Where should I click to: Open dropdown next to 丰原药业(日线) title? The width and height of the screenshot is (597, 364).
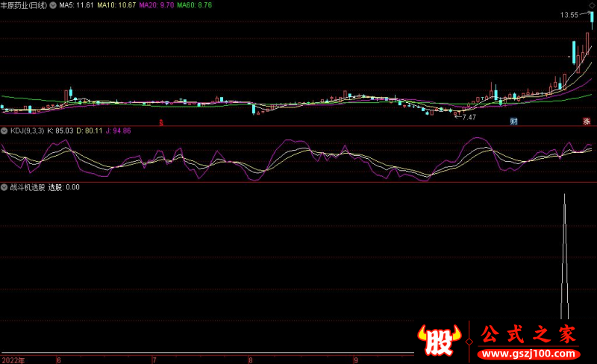51,5
